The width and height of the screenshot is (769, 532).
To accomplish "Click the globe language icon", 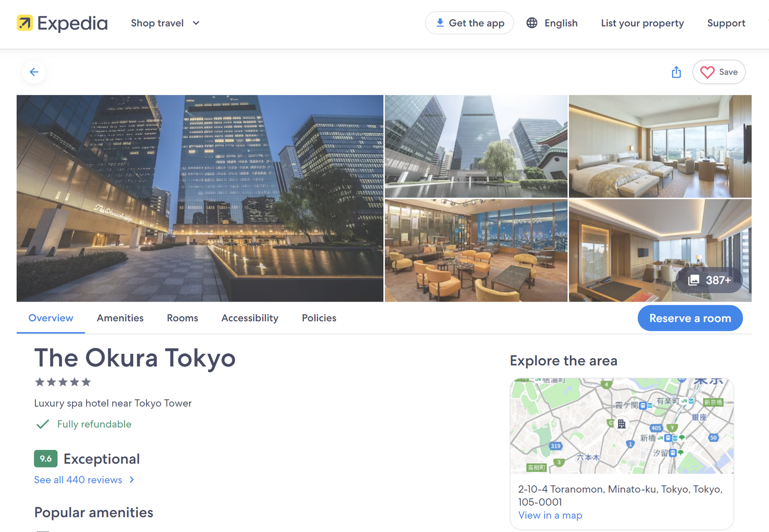I will click(x=532, y=23).
